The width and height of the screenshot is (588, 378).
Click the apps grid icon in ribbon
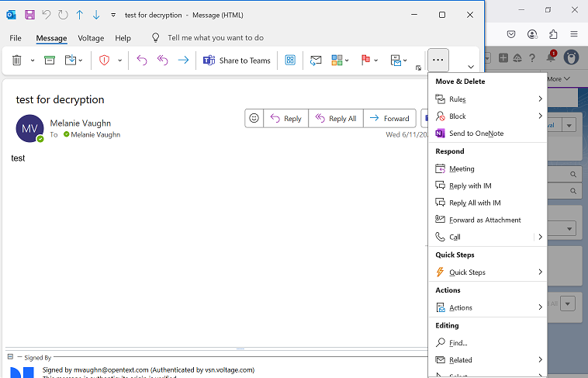coord(290,60)
